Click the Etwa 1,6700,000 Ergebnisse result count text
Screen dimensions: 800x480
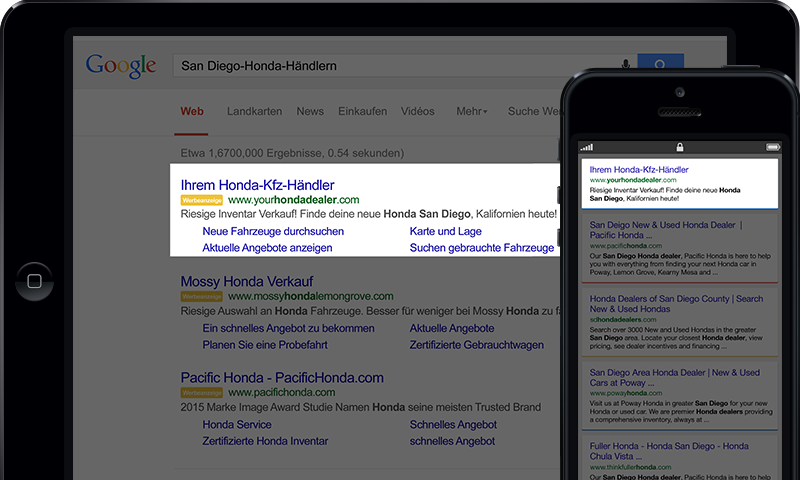(x=292, y=153)
